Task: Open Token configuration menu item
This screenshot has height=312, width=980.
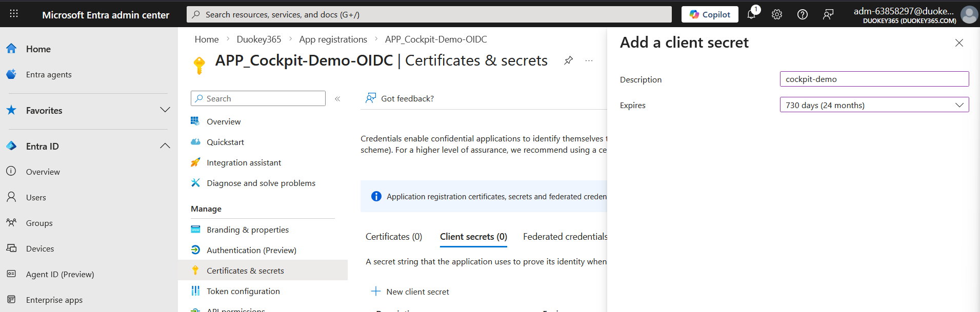Action: 243,291
